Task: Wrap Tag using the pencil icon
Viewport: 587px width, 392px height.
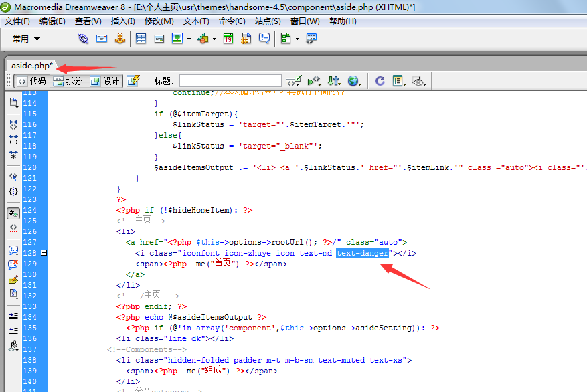Action: (x=13, y=280)
